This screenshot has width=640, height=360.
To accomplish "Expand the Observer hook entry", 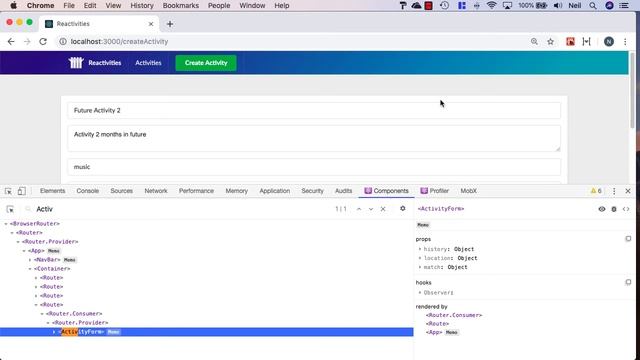I will [420, 293].
